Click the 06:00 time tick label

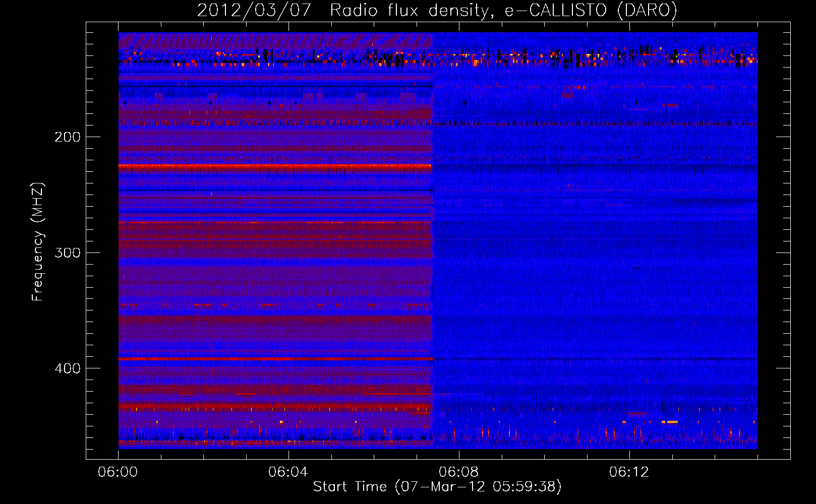[118, 472]
